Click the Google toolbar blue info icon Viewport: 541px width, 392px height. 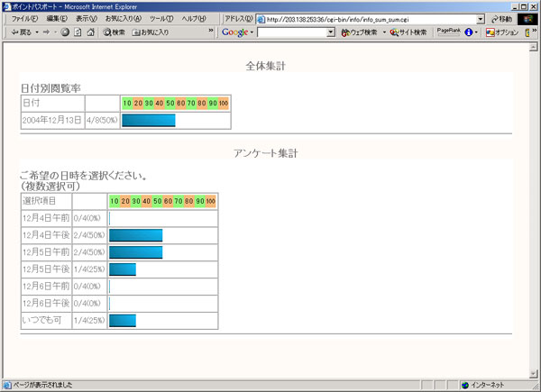point(469,32)
